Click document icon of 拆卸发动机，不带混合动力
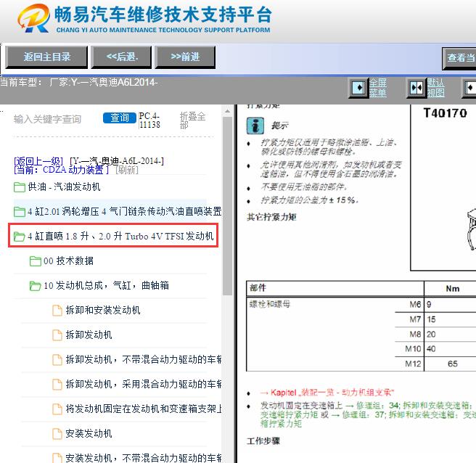Viewport: 476px width, 463px height. pos(57,360)
